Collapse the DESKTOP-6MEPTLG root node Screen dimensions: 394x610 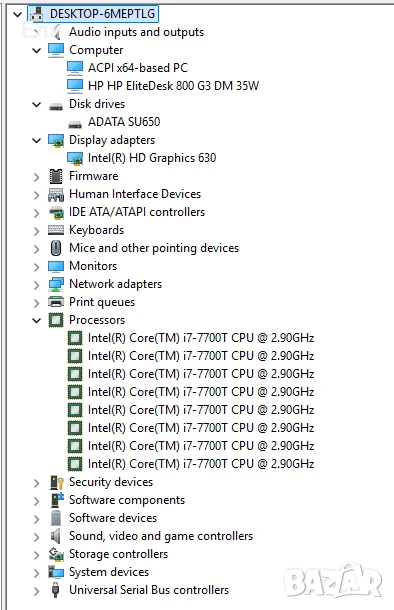point(17,15)
